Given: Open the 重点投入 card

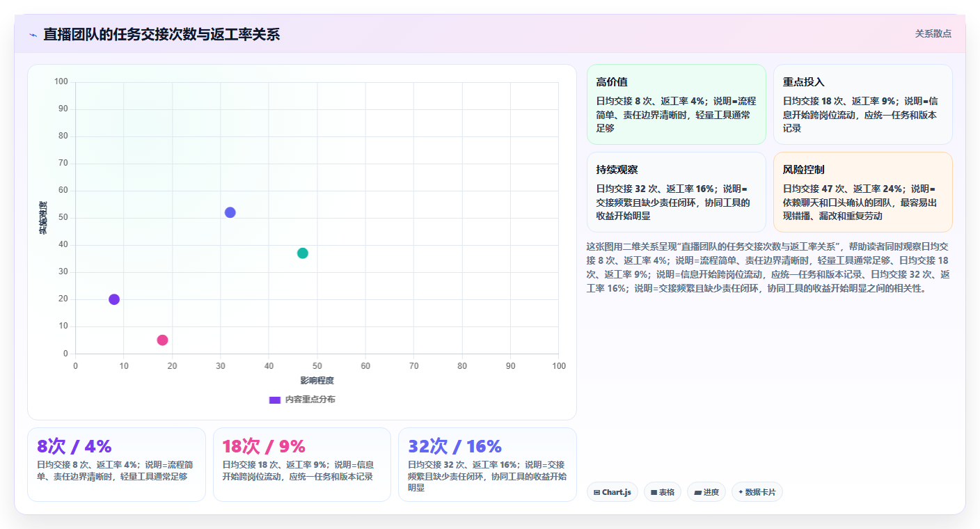Looking at the screenshot, I should click(x=862, y=104).
